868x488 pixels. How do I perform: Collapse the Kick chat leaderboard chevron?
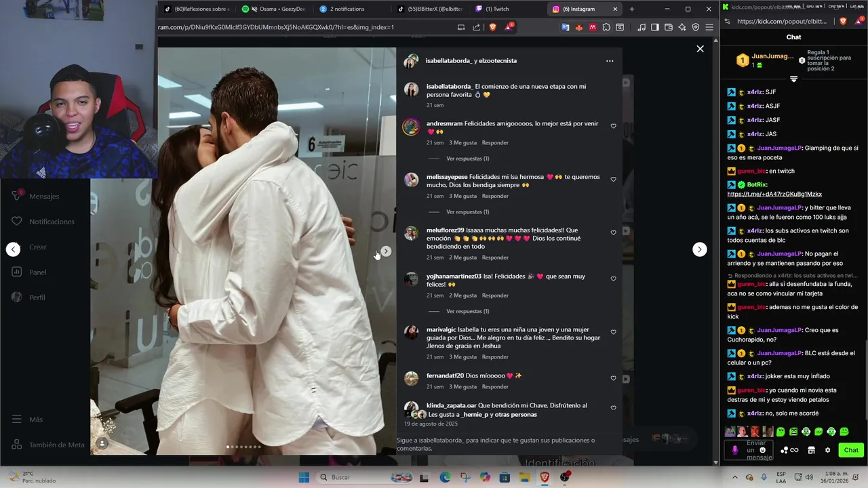pos(793,79)
